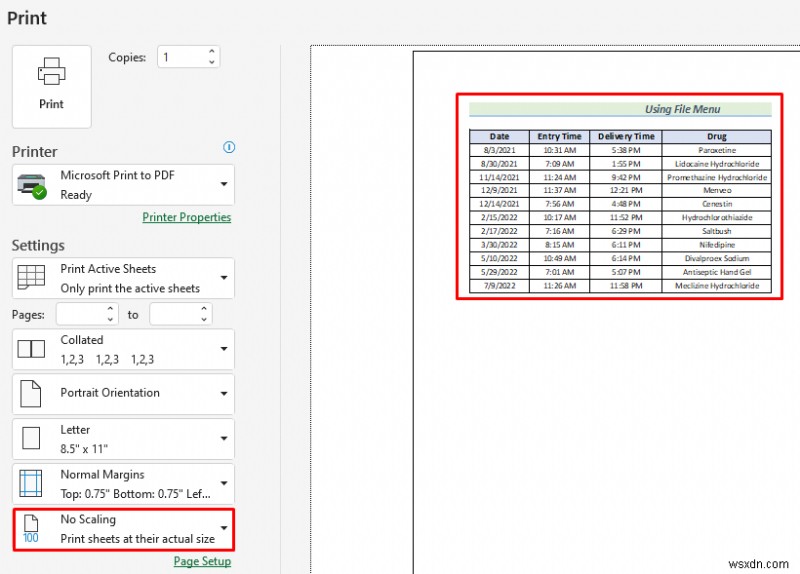This screenshot has height=574, width=800.
Task: Increase copies with the up arrow
Action: pyautogui.click(x=212, y=51)
